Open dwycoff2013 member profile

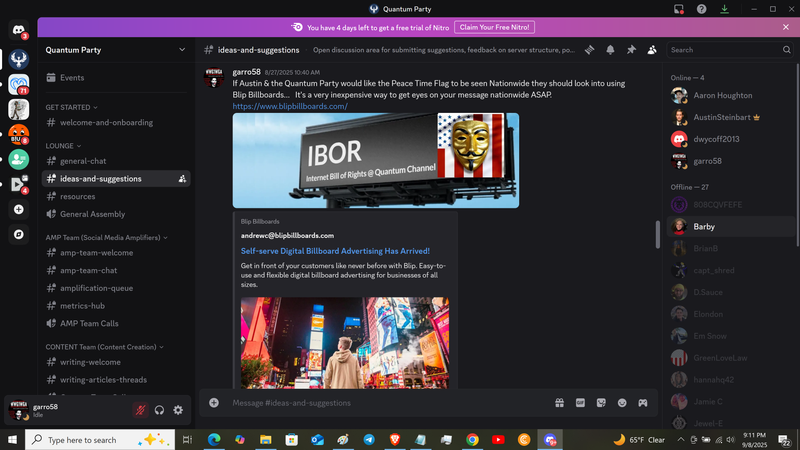tap(731, 139)
